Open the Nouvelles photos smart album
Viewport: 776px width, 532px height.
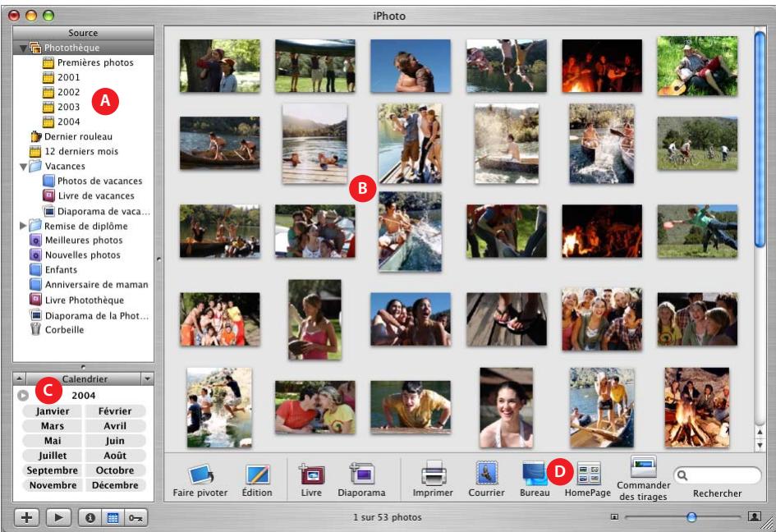click(x=83, y=255)
